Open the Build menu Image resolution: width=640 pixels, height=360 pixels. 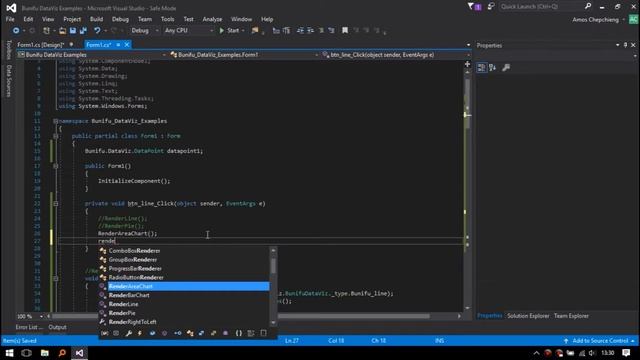96,19
